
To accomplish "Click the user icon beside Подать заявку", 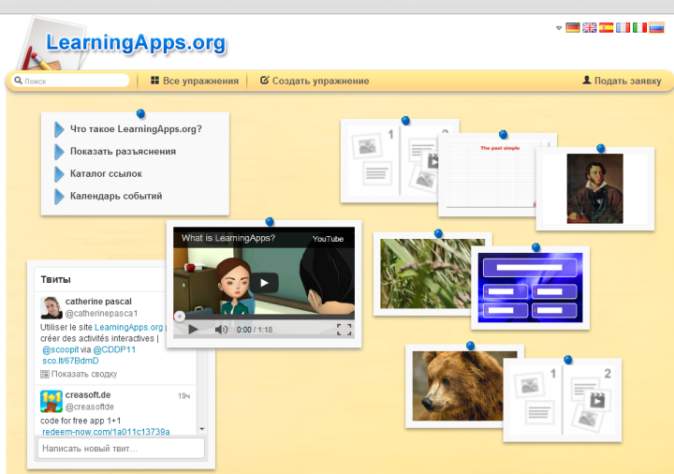I will click(x=586, y=80).
